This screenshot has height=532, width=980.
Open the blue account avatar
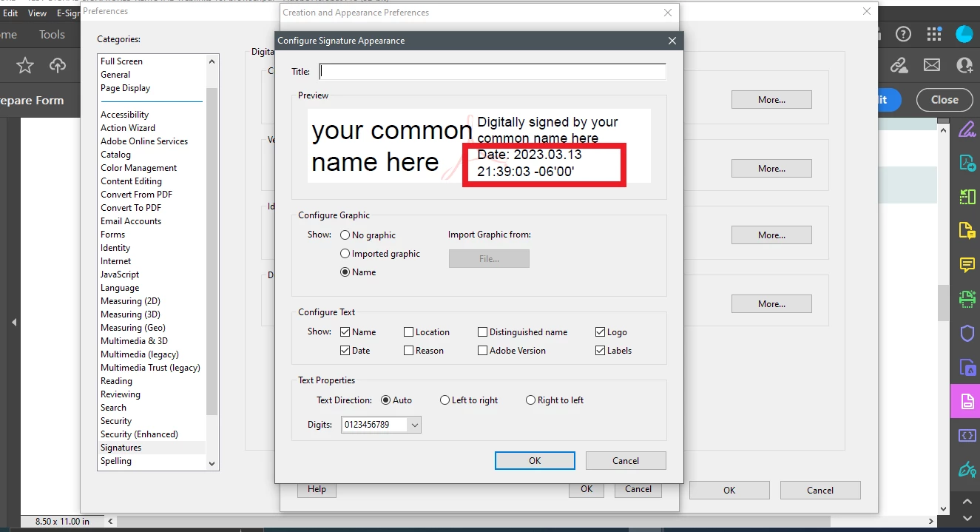pyautogui.click(x=964, y=34)
